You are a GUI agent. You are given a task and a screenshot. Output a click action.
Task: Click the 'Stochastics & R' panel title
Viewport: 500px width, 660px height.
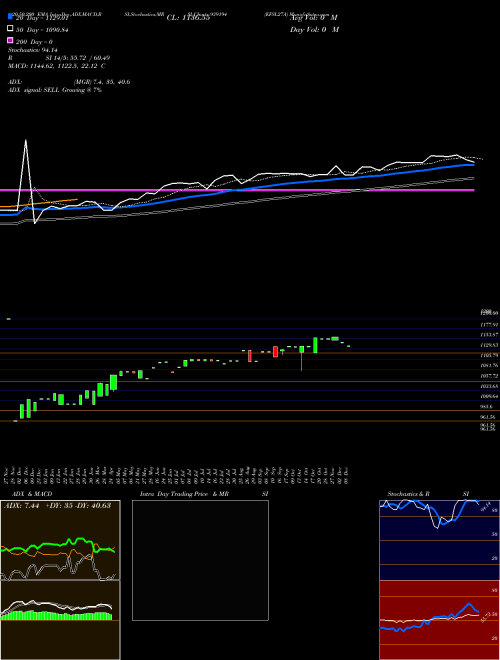tap(408, 494)
